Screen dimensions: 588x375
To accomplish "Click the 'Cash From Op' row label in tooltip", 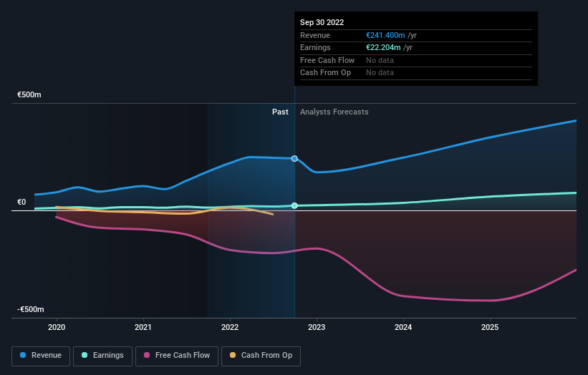I will pyautogui.click(x=325, y=73).
